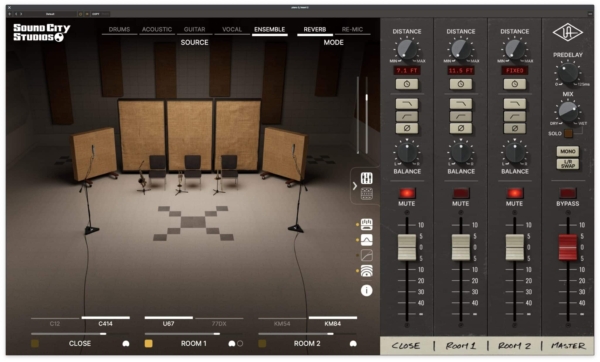600x362 pixels.
Task: Invert phase on Room 1 channel
Action: pos(461,128)
